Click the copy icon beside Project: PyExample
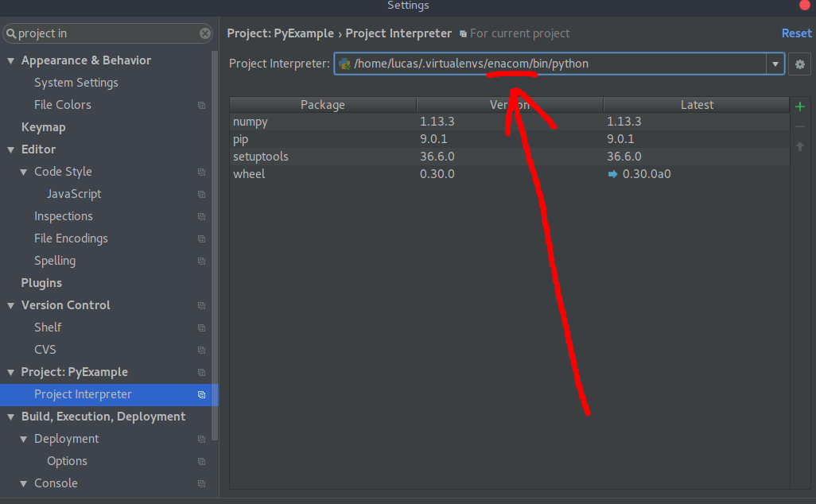This screenshot has height=504, width=816. [x=201, y=372]
